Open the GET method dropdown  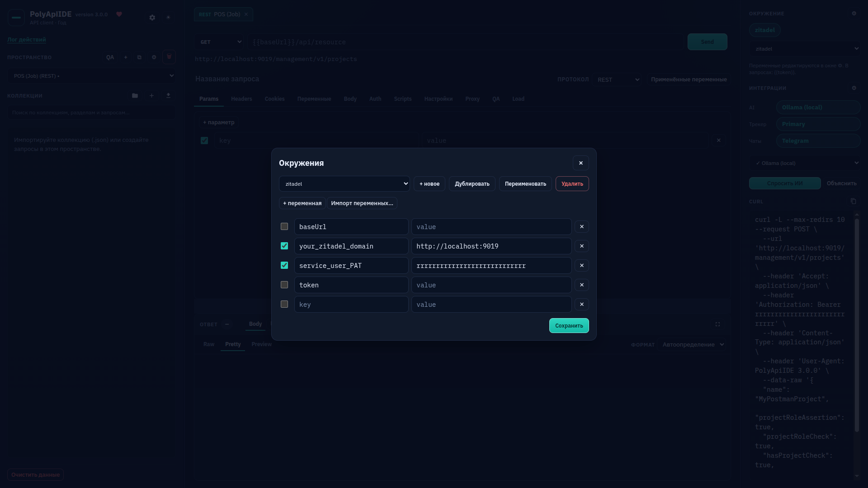219,42
